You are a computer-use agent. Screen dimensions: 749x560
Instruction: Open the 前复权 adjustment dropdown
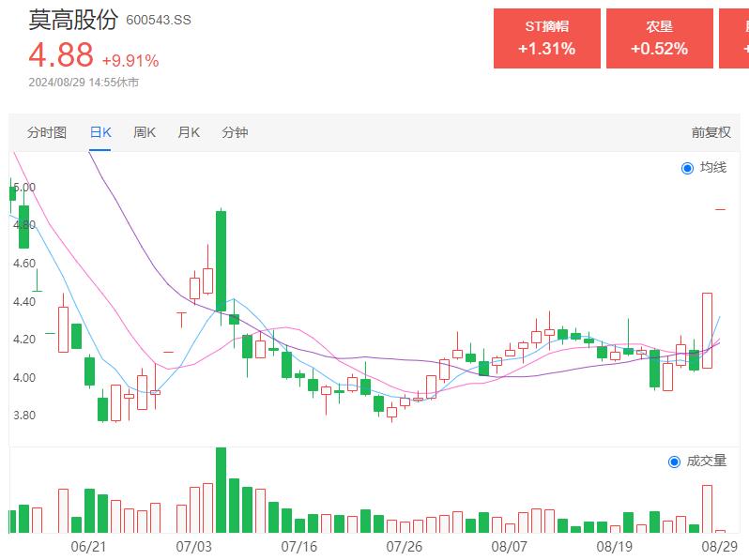point(711,132)
